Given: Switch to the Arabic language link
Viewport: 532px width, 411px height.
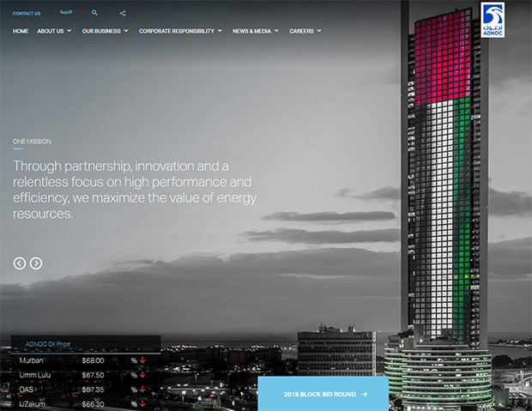Looking at the screenshot, I should click(x=66, y=12).
